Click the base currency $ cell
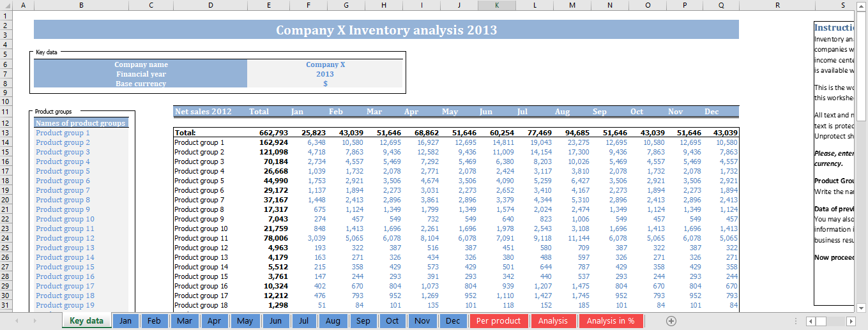Viewport: 868px width, 330px height. click(x=325, y=84)
